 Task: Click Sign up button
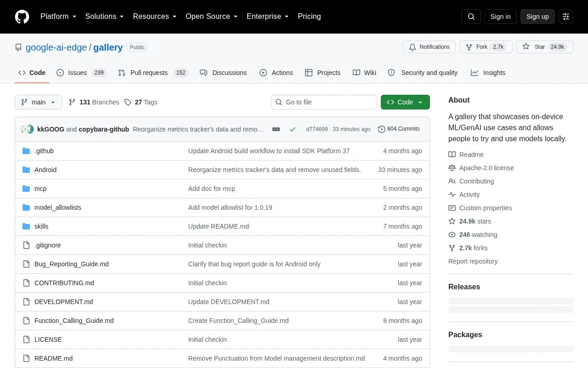[x=537, y=17]
